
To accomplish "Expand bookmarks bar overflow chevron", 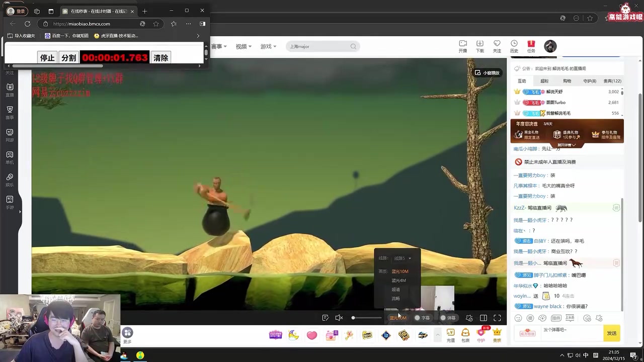I will (x=198, y=36).
